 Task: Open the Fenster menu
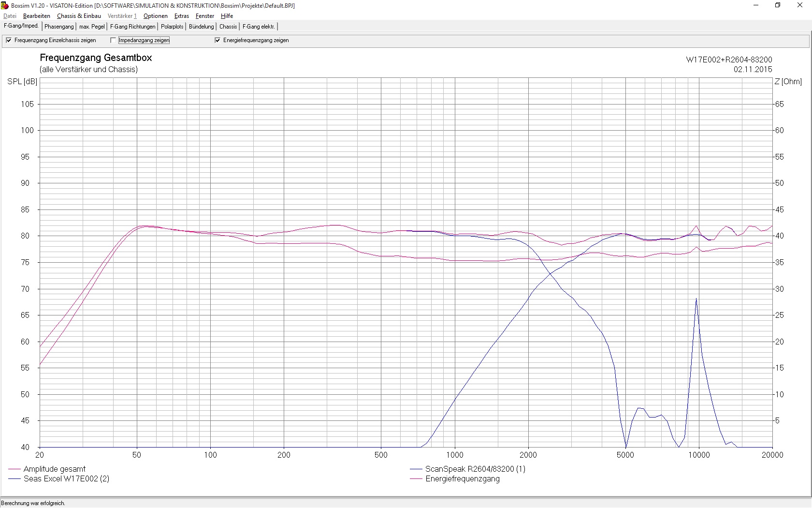tap(204, 16)
